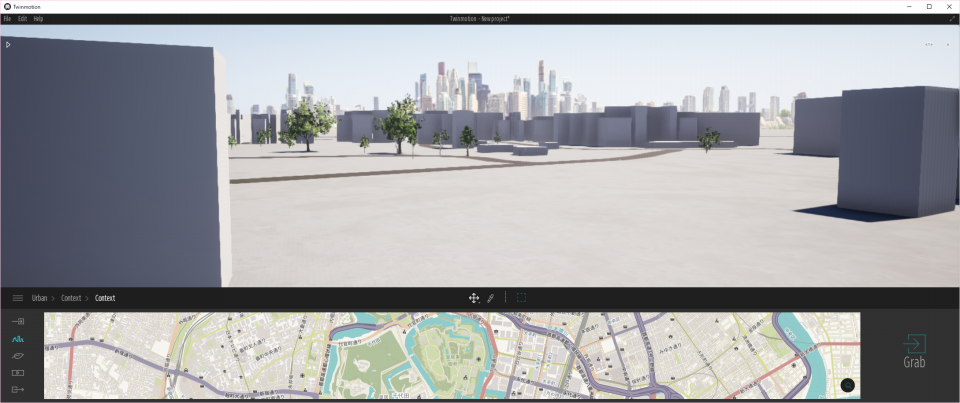Open the Help menu
Image resolution: width=960 pixels, height=403 pixels.
tap(38, 19)
